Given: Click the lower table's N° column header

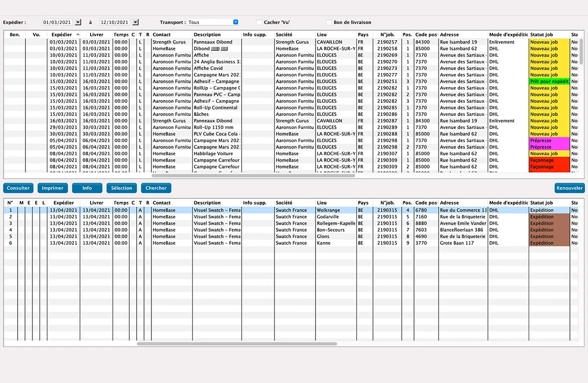Looking at the screenshot, I should (10, 203).
